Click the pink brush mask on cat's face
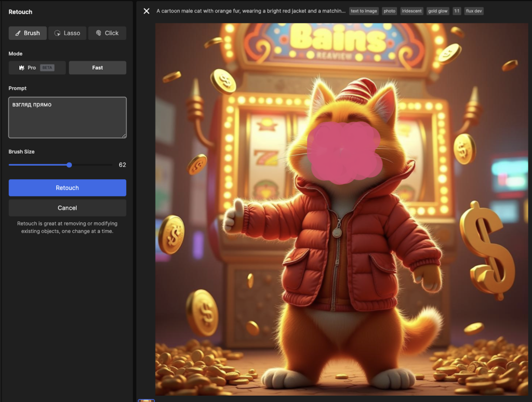This screenshot has width=532, height=402. click(344, 152)
